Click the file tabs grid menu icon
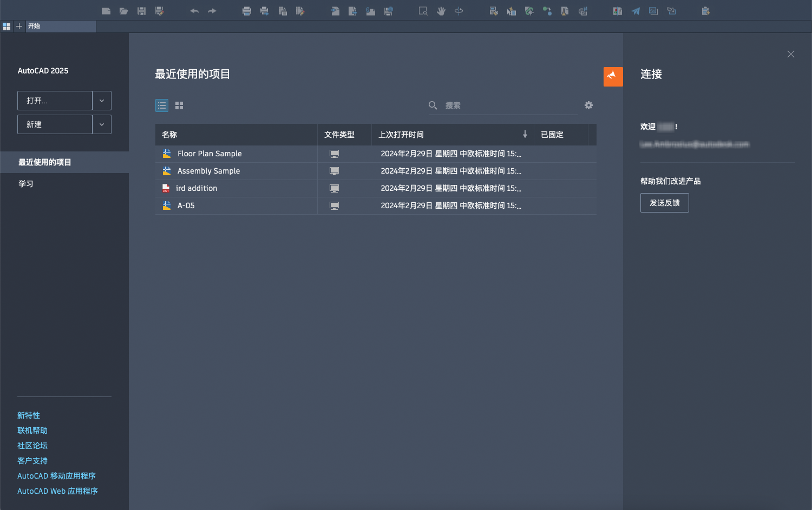The height and width of the screenshot is (510, 812). [6, 26]
